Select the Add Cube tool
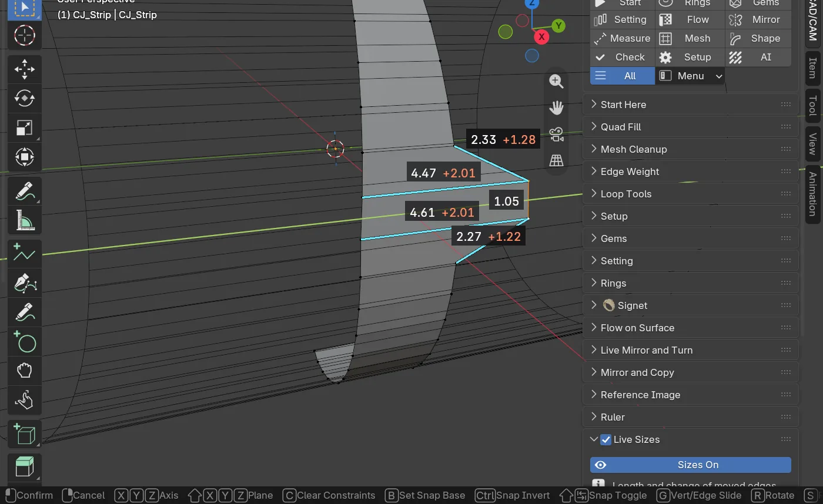Screen dimensions: 823x504 coord(24,435)
